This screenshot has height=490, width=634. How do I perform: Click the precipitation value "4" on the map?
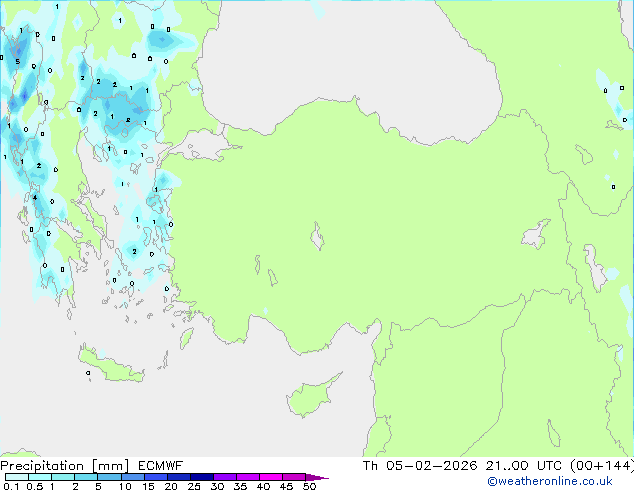[x=35, y=197]
